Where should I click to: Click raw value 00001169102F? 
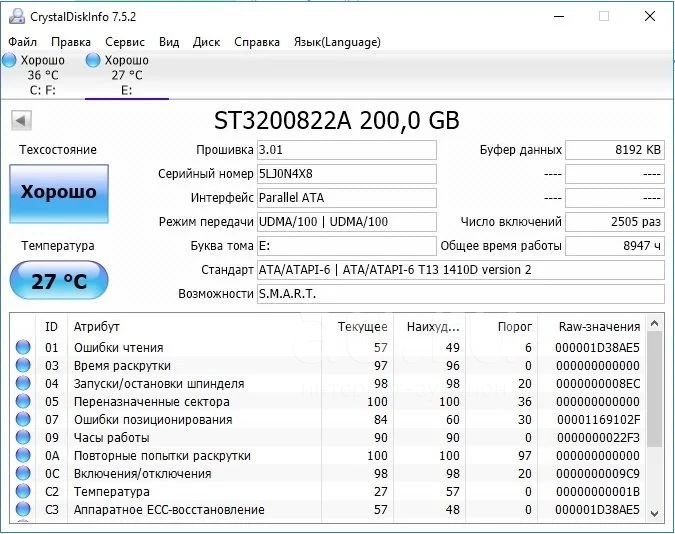pyautogui.click(x=598, y=419)
